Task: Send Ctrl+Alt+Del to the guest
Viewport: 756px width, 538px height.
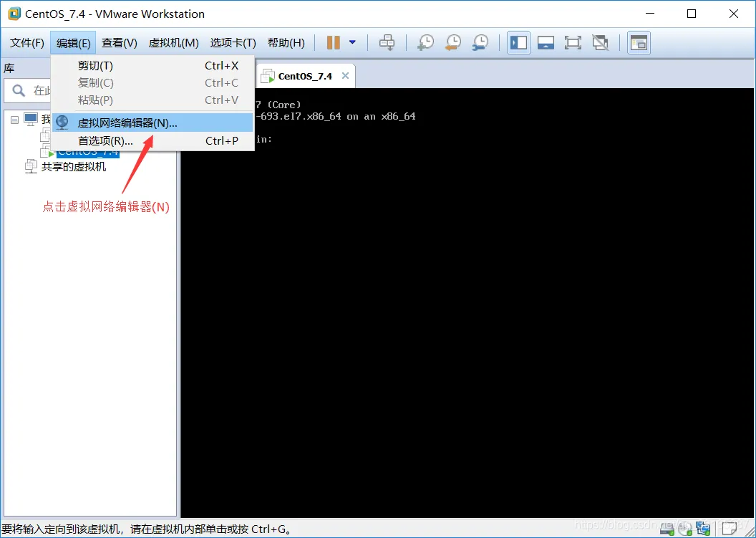Action: tap(387, 42)
